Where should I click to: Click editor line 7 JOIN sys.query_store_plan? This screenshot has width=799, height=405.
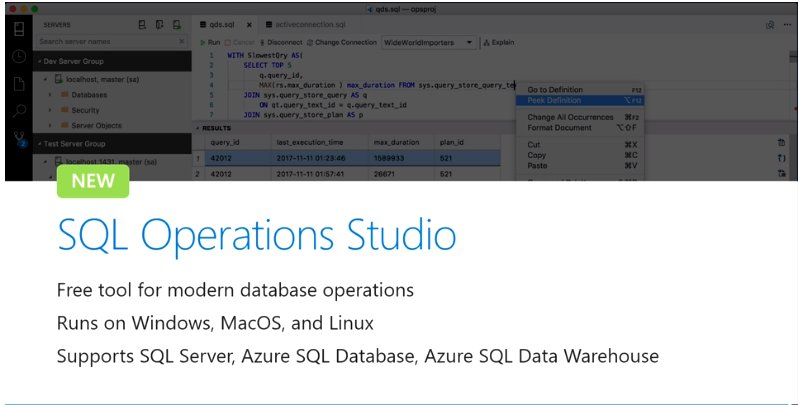(303, 115)
